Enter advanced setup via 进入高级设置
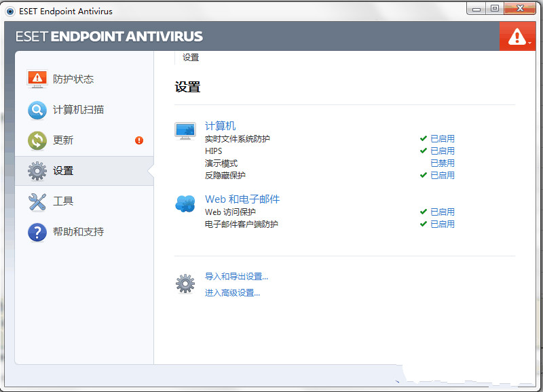This screenshot has height=392, width=543. (x=231, y=292)
